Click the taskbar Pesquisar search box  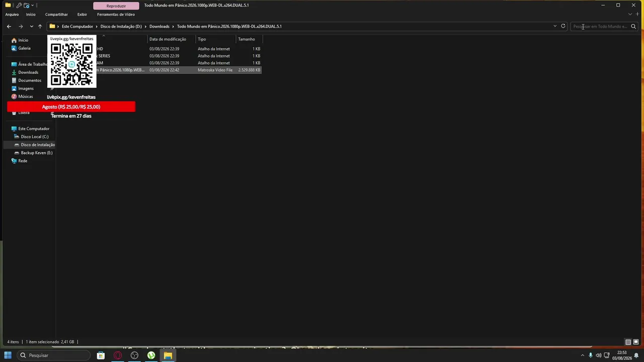53,355
